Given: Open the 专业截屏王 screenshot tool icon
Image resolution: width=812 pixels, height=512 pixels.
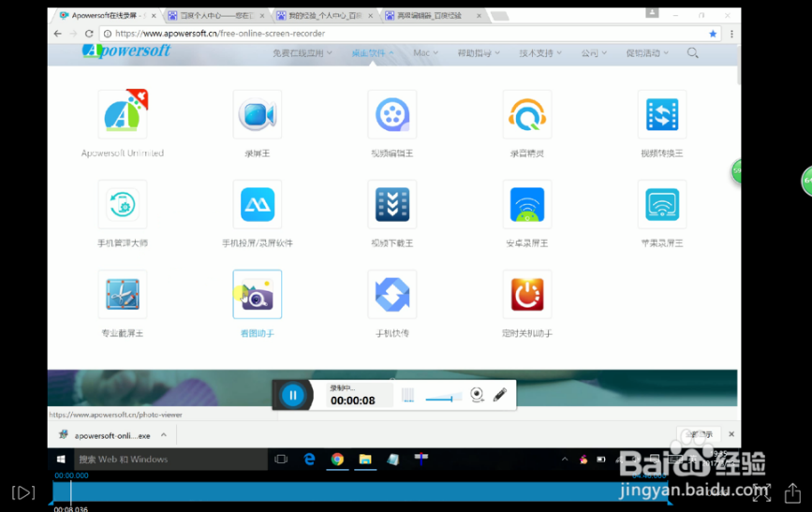Looking at the screenshot, I should 123,294.
